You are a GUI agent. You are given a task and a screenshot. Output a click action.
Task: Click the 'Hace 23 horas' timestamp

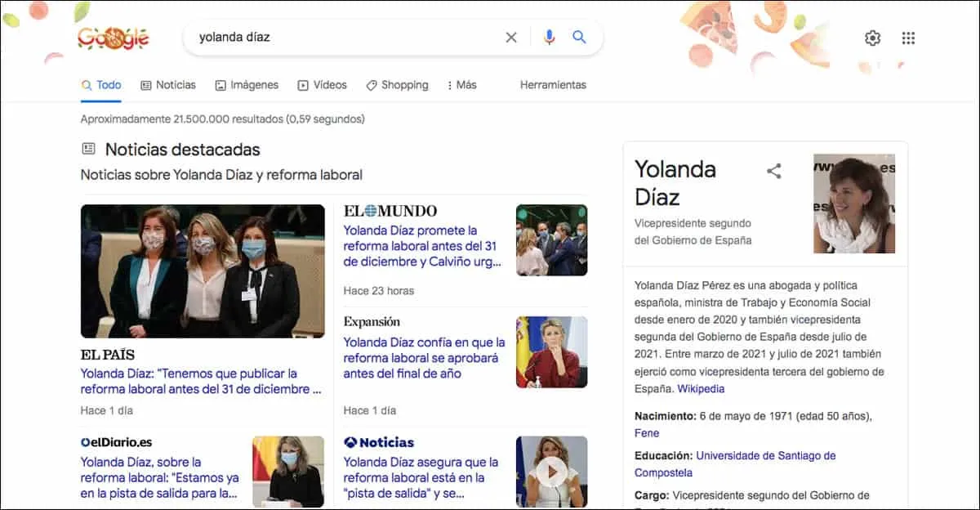(379, 291)
